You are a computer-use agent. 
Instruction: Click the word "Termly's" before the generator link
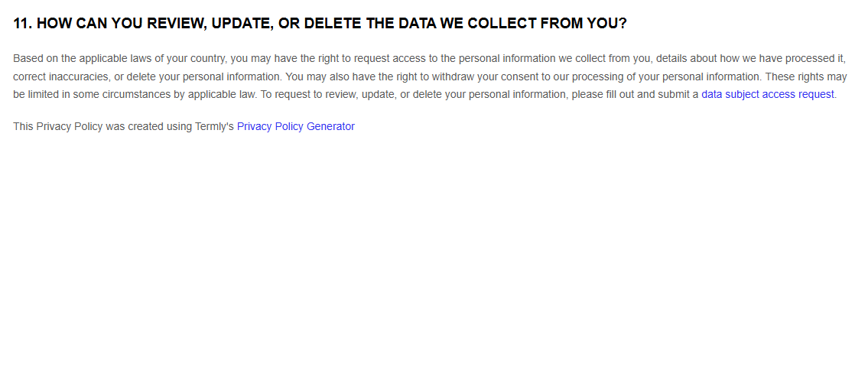[213, 127]
